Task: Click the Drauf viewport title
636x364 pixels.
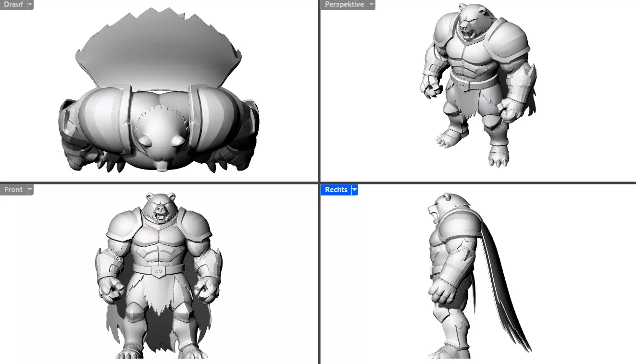Action: tap(13, 4)
